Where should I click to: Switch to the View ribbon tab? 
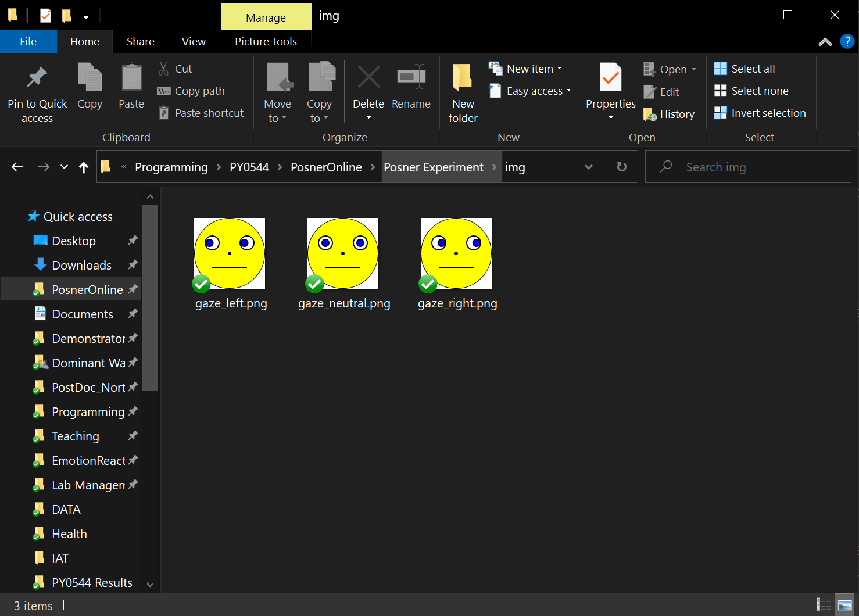tap(194, 42)
